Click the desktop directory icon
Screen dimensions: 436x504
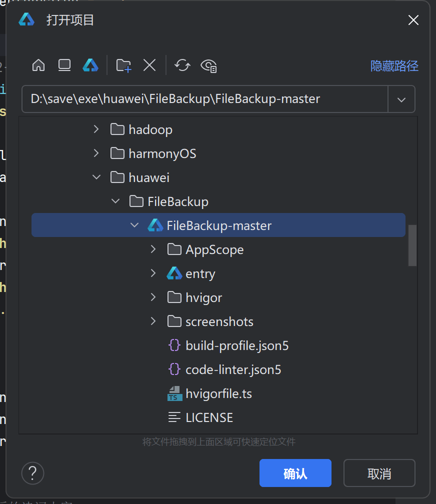(x=64, y=65)
